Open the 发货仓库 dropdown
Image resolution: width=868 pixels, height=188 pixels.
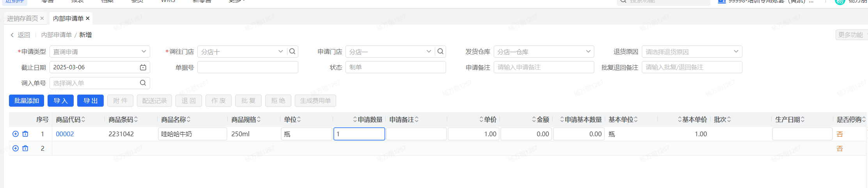pos(588,51)
